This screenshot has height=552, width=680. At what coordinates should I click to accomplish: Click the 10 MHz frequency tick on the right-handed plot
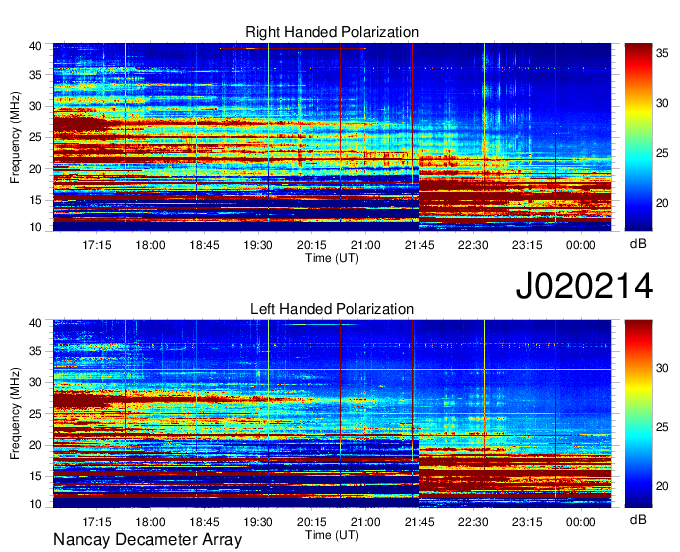click(x=36, y=227)
